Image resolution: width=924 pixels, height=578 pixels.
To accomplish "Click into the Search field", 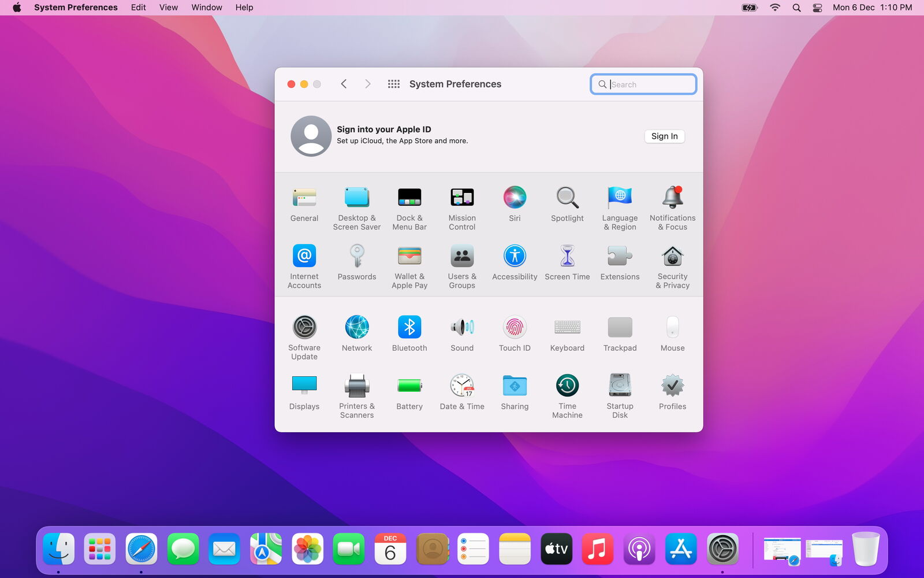I will (x=643, y=84).
